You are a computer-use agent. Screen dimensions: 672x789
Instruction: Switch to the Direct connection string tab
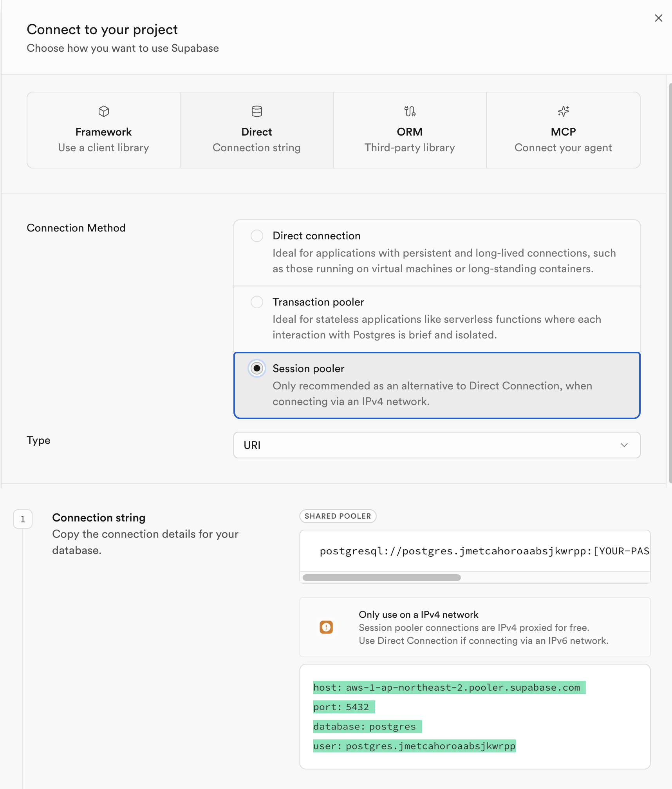point(257,130)
